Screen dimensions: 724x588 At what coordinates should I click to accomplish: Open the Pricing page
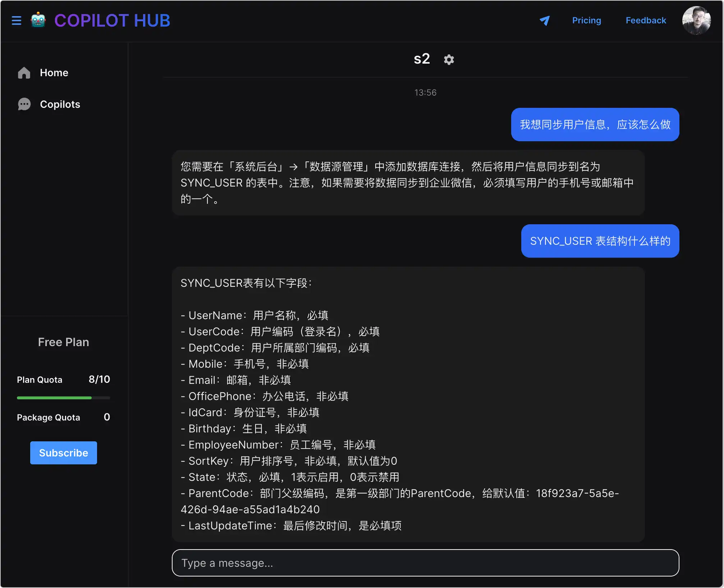point(586,20)
